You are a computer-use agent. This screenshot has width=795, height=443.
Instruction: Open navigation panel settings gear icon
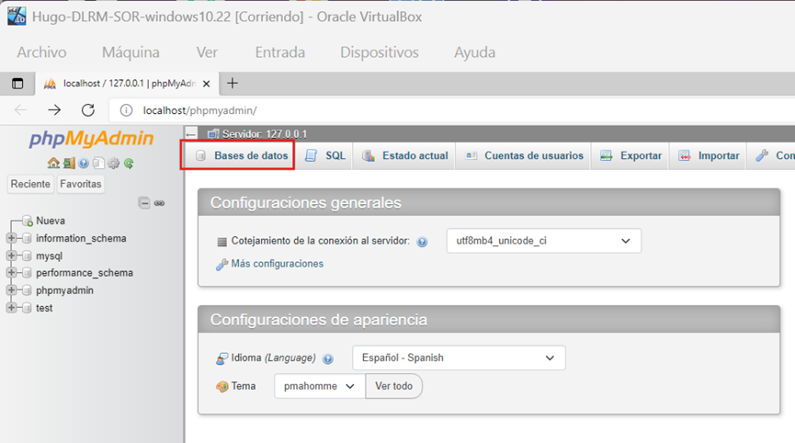click(113, 164)
